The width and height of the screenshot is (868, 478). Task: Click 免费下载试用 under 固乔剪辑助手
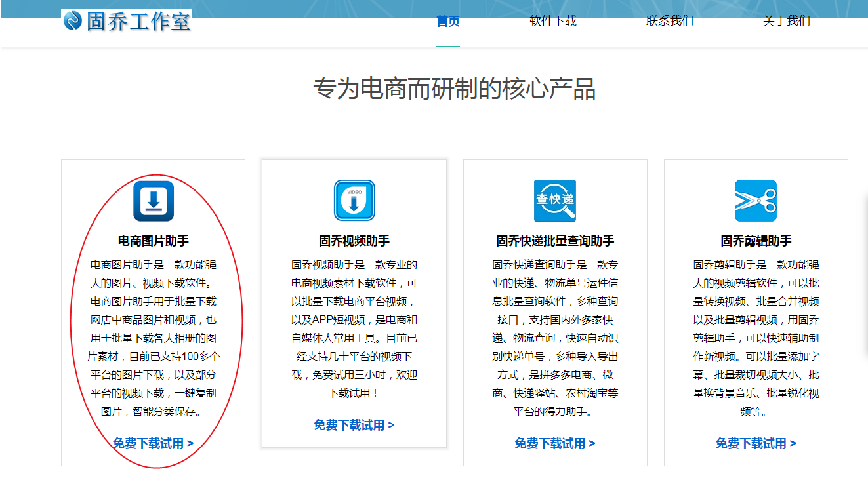coord(756,443)
